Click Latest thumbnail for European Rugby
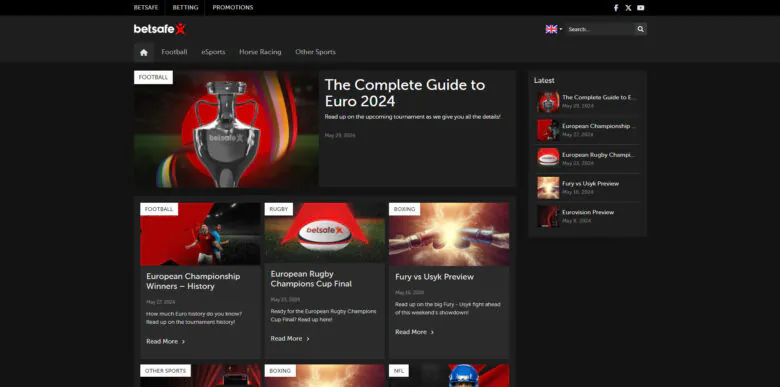 [548, 159]
